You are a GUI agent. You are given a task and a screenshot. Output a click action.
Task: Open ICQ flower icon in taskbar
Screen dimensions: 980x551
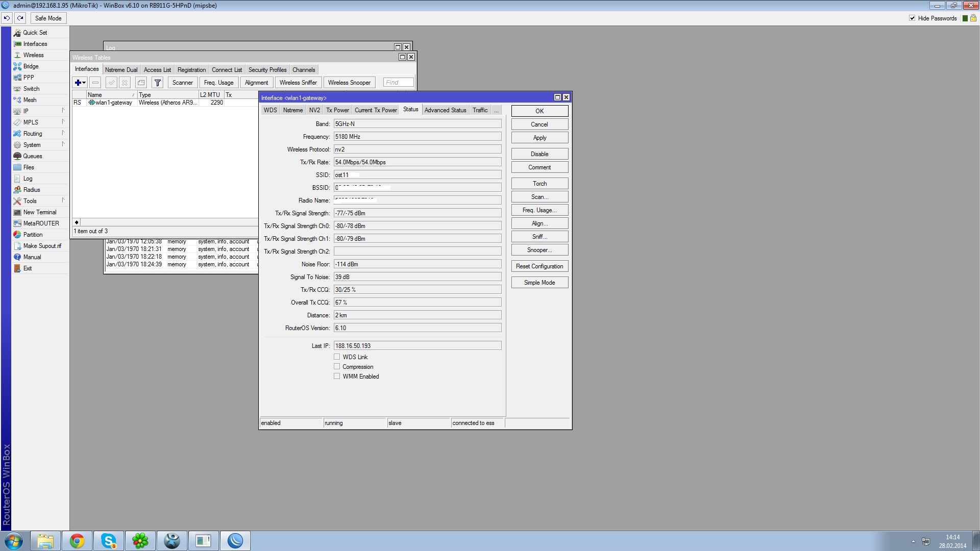(140, 541)
